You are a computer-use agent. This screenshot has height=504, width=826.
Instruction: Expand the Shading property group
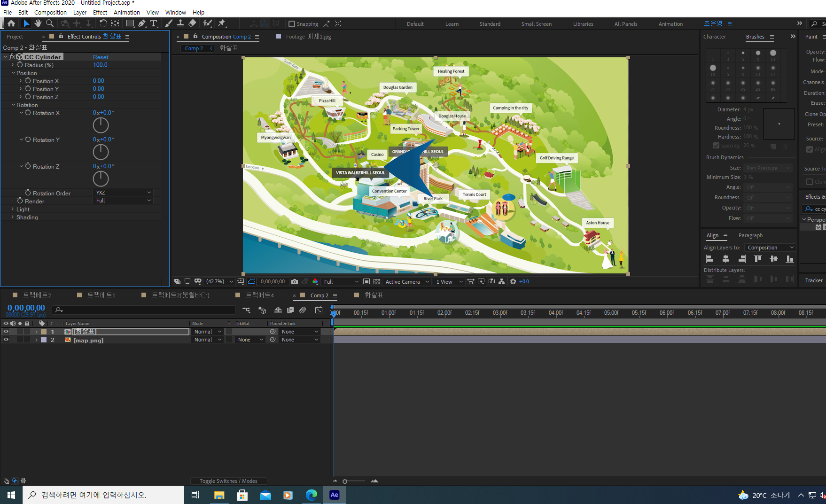[x=13, y=217]
